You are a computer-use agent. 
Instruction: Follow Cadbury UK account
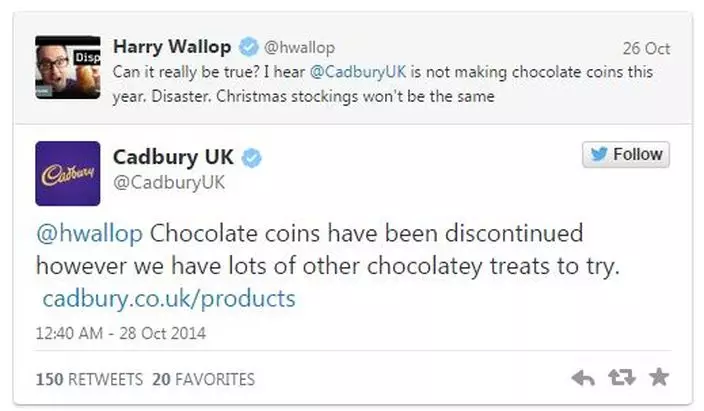pyautogui.click(x=626, y=154)
